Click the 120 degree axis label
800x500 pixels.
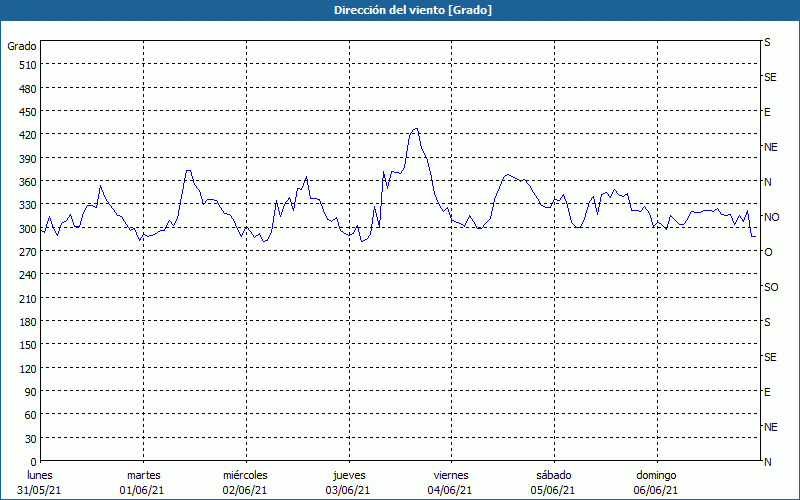pyautogui.click(x=29, y=368)
